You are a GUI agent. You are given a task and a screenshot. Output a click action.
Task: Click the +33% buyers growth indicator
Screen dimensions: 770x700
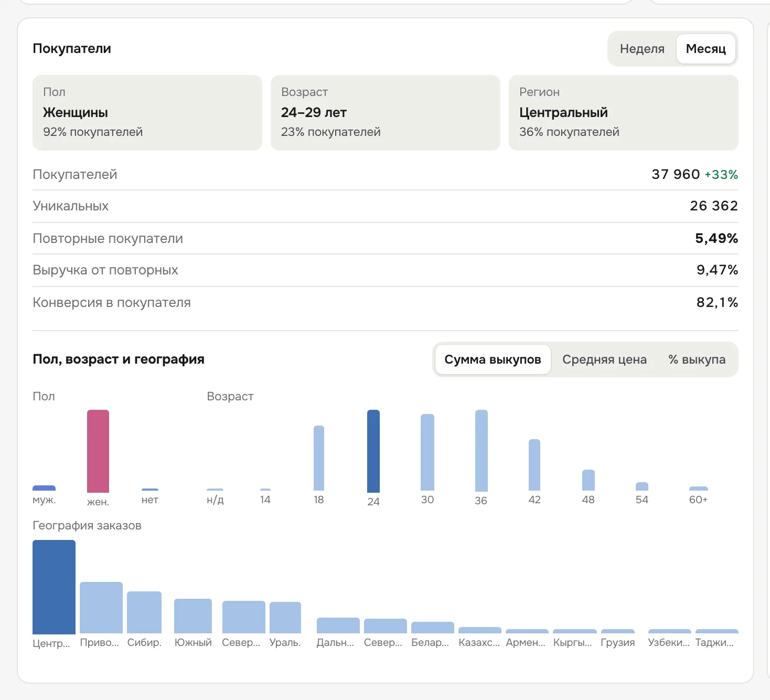(721, 175)
